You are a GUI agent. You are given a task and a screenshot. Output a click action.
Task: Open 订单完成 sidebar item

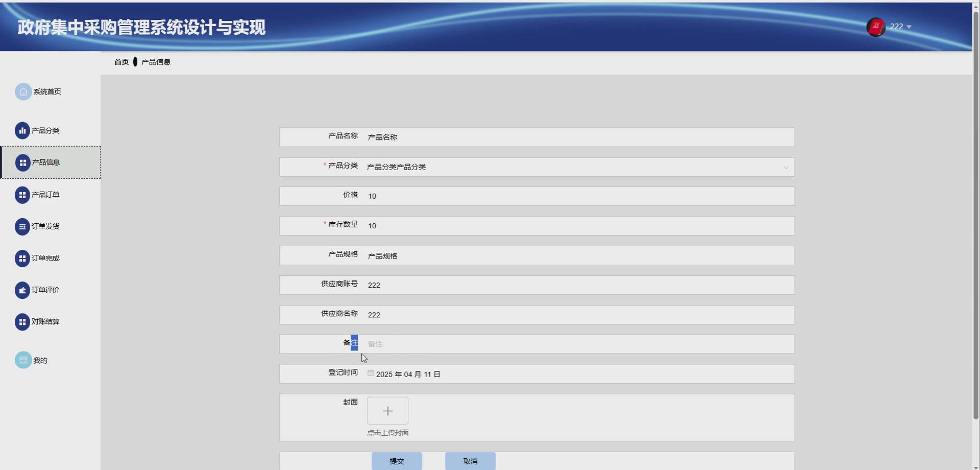coord(50,258)
